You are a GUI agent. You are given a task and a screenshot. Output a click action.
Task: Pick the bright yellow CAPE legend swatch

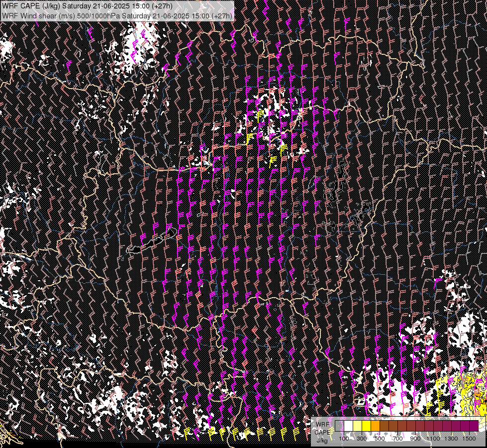367,426
